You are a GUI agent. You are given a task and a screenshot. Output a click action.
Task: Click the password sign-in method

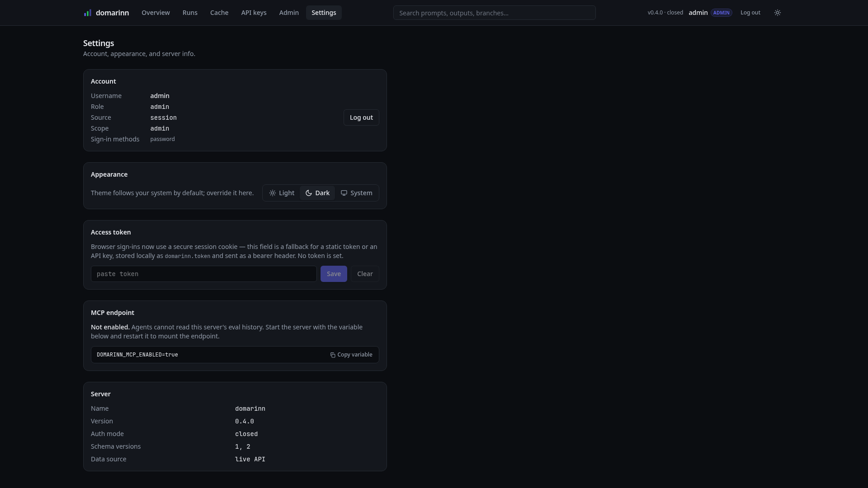coord(162,139)
